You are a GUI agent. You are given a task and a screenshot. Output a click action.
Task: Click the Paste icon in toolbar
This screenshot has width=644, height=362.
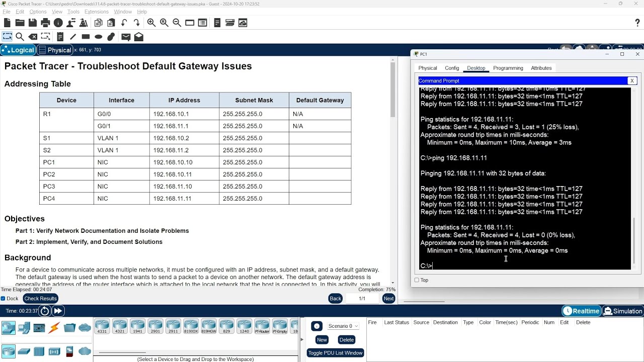pyautogui.click(x=111, y=23)
